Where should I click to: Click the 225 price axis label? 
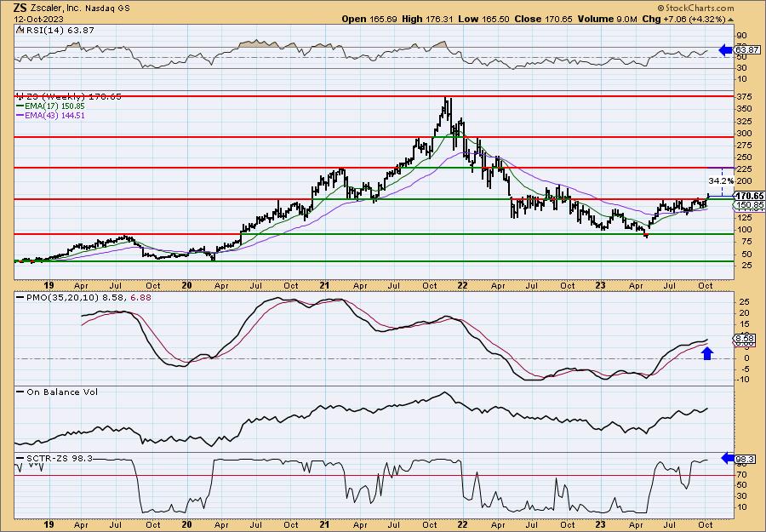click(x=745, y=169)
